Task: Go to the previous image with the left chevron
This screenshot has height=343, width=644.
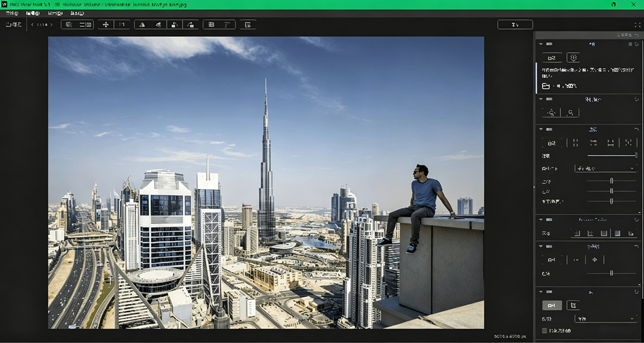Action: (x=32, y=25)
